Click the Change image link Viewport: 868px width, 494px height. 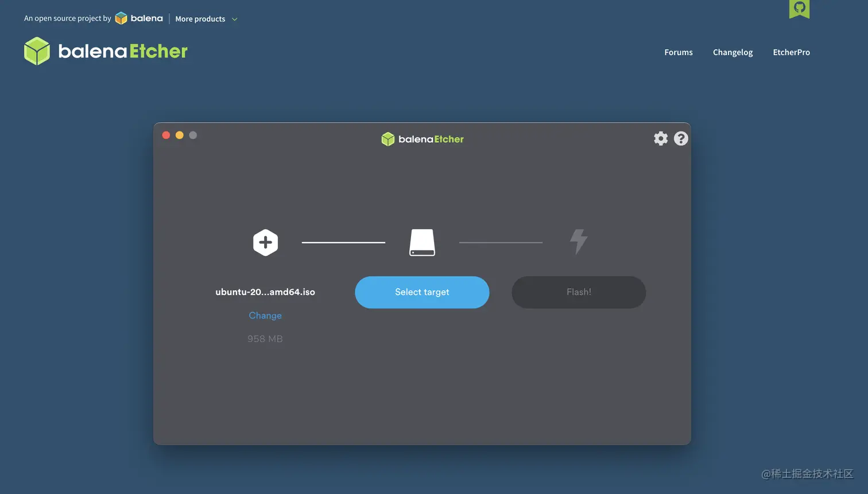pos(265,316)
